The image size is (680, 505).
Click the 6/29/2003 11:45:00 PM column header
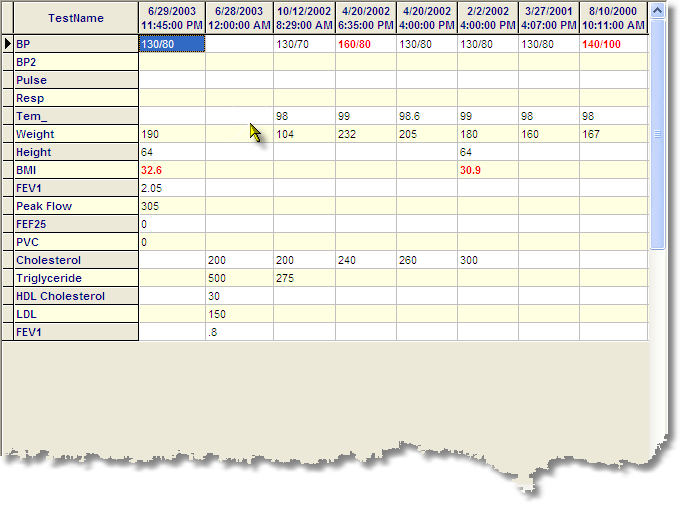172,18
